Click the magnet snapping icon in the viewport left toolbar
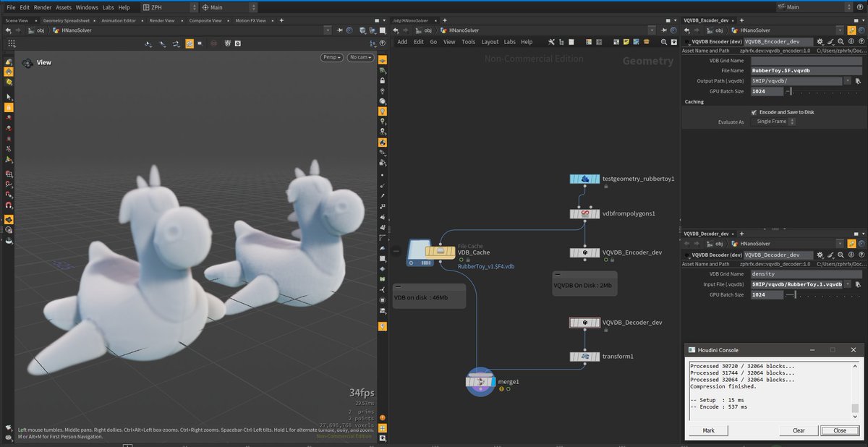Image resolution: width=868 pixels, height=447 pixels. click(x=9, y=205)
